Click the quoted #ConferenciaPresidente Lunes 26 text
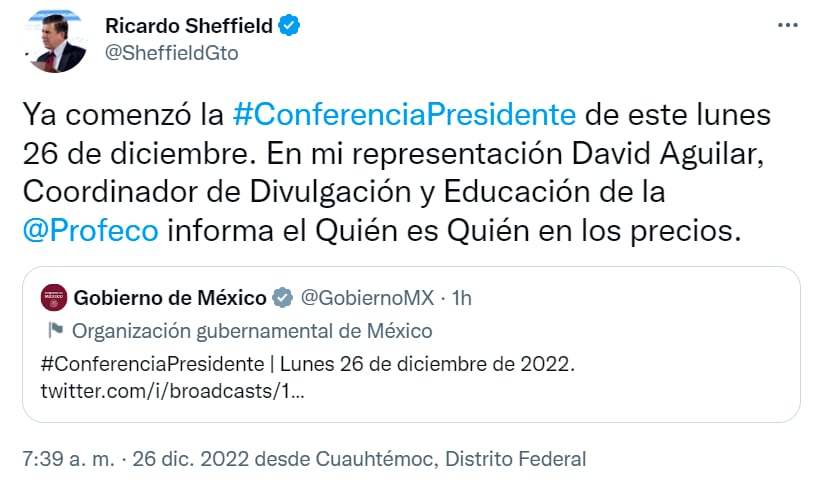This screenshot has width=816, height=483. point(309,363)
